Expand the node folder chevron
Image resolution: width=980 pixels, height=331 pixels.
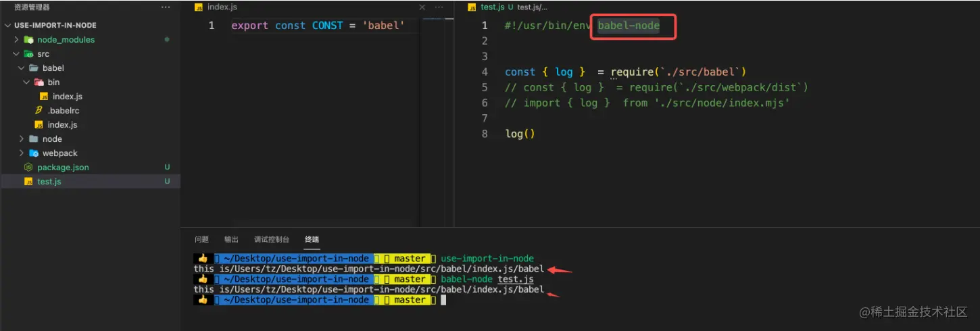[22, 139]
